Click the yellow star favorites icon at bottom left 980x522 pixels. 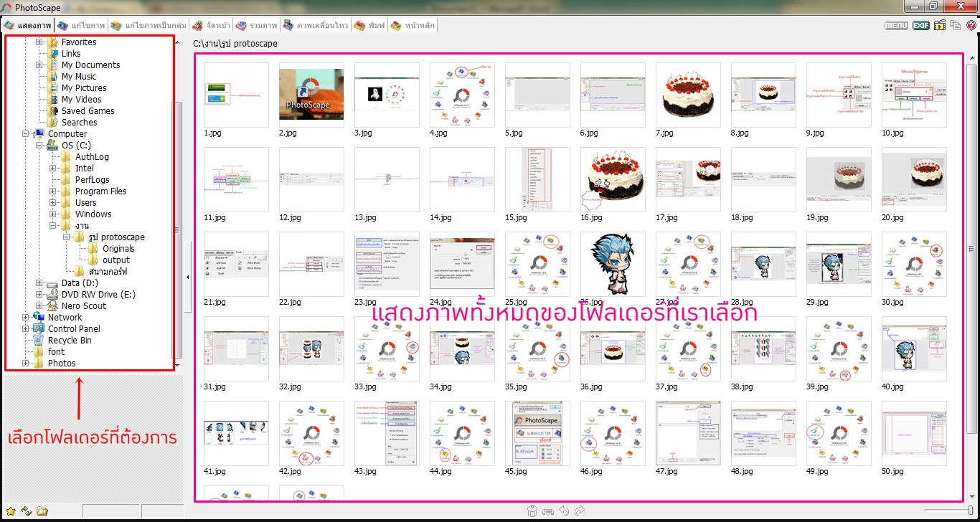pyautogui.click(x=10, y=511)
